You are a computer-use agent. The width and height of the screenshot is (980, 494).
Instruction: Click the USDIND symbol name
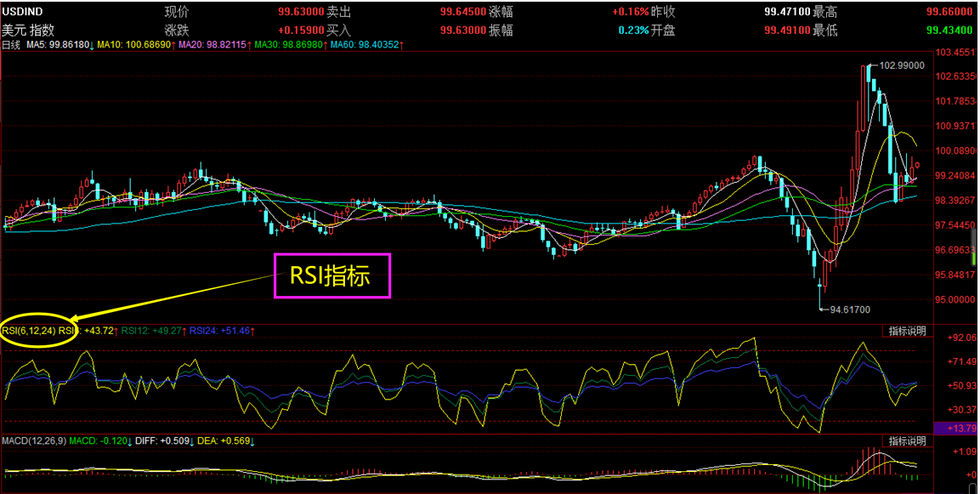23,12
